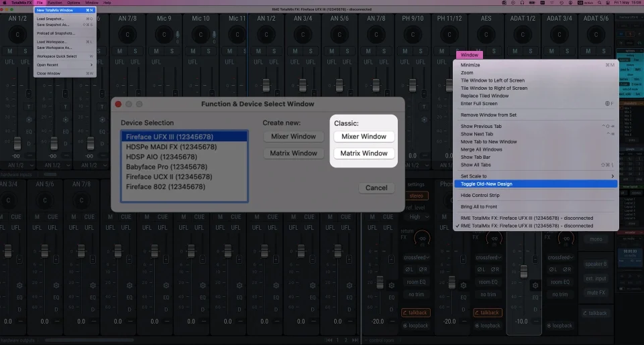Click the Mic 9 pan knob
This screenshot has height=345, width=644.
(x=164, y=34)
